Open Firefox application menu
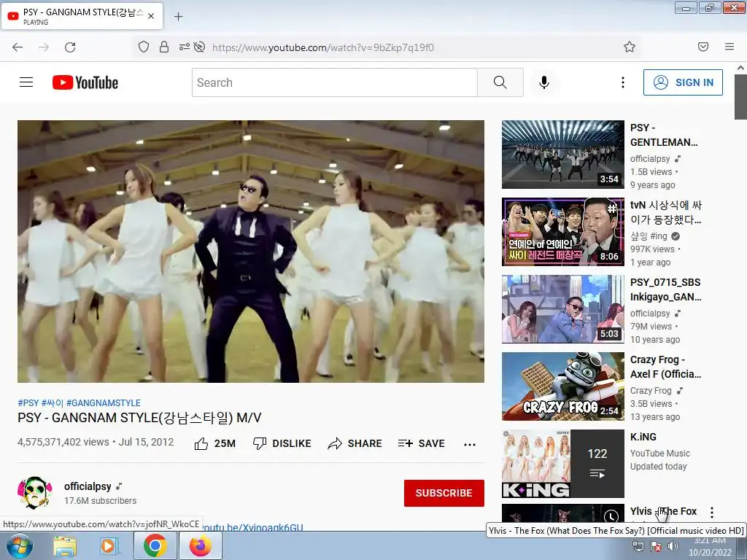 pyautogui.click(x=729, y=47)
